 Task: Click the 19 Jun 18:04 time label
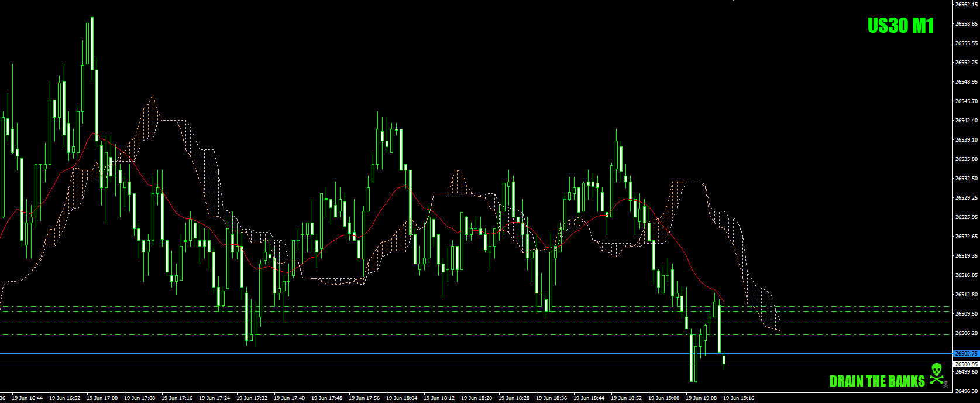(402, 398)
